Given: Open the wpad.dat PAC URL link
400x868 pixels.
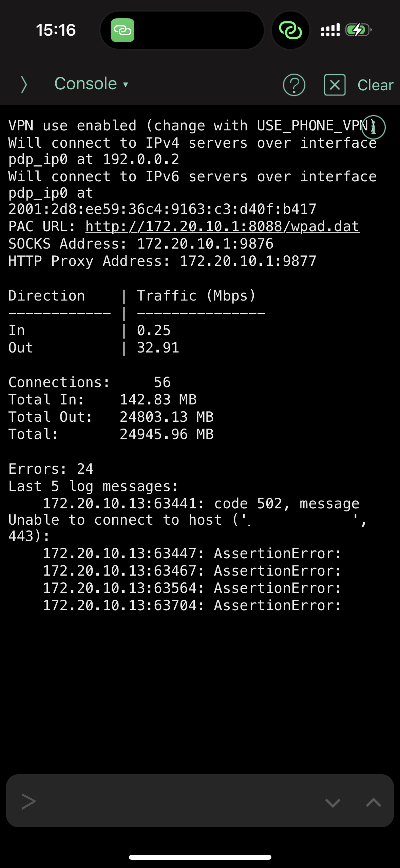Looking at the screenshot, I should [x=223, y=227].
